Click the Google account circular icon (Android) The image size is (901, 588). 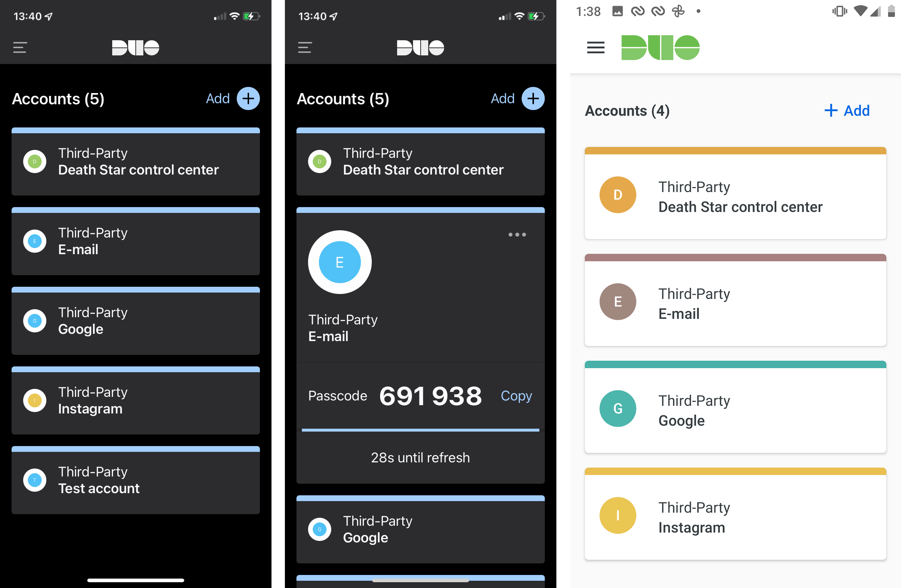click(x=617, y=408)
